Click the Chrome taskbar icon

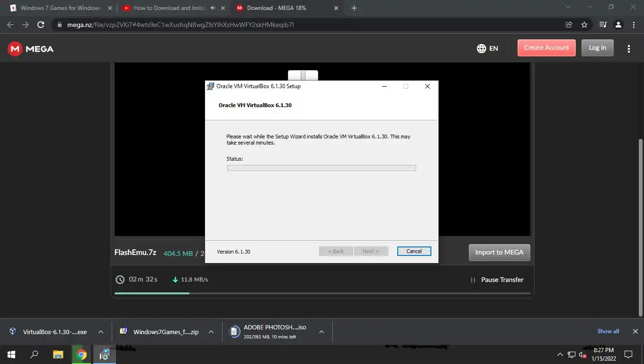81,355
